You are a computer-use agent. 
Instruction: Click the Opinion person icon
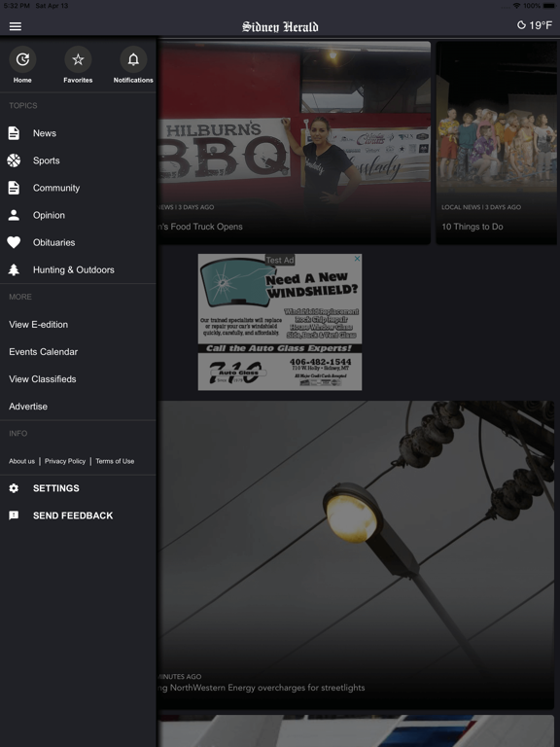pyautogui.click(x=14, y=215)
